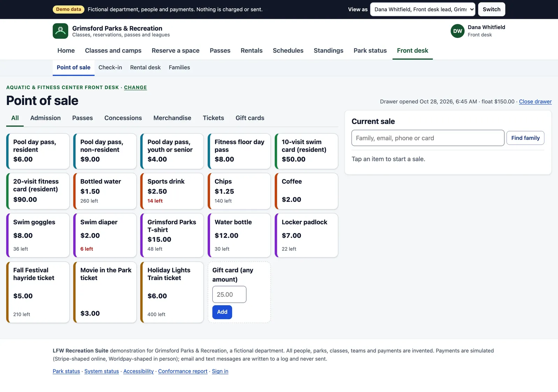Navigate to Rentals

point(251,51)
